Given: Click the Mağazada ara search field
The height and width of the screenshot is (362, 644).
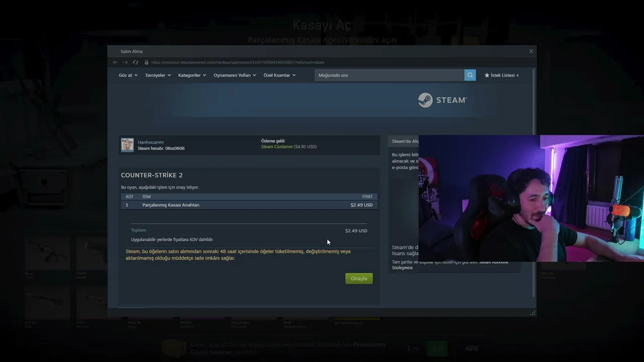Looking at the screenshot, I should tap(389, 75).
